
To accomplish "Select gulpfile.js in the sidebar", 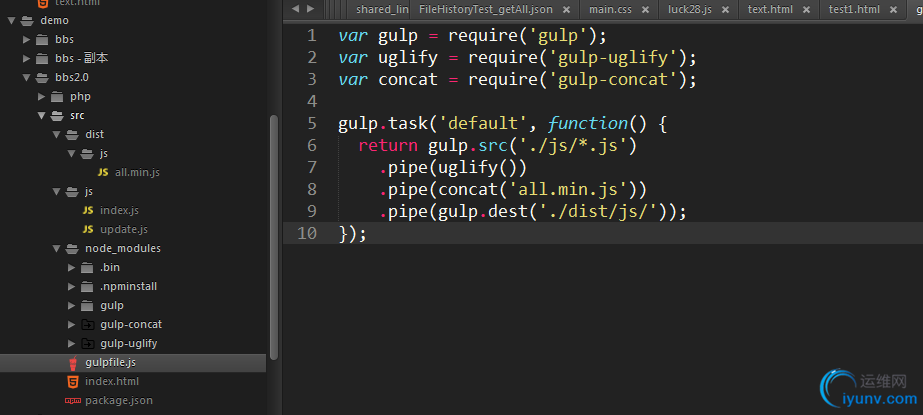I will pos(111,363).
